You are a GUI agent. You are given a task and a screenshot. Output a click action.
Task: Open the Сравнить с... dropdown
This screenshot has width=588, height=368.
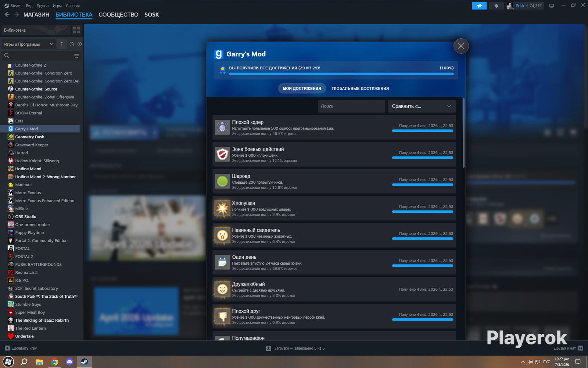[x=422, y=106]
